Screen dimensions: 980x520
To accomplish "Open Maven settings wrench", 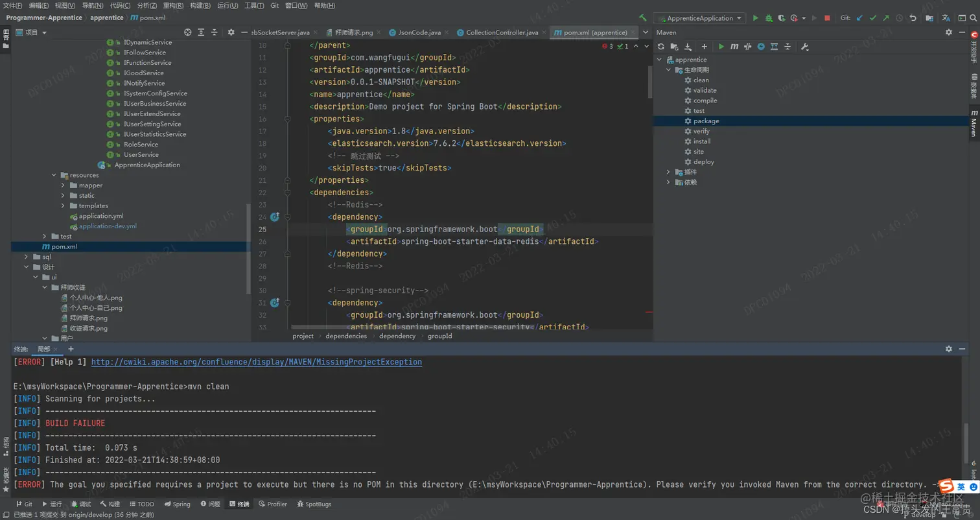I will click(x=805, y=47).
